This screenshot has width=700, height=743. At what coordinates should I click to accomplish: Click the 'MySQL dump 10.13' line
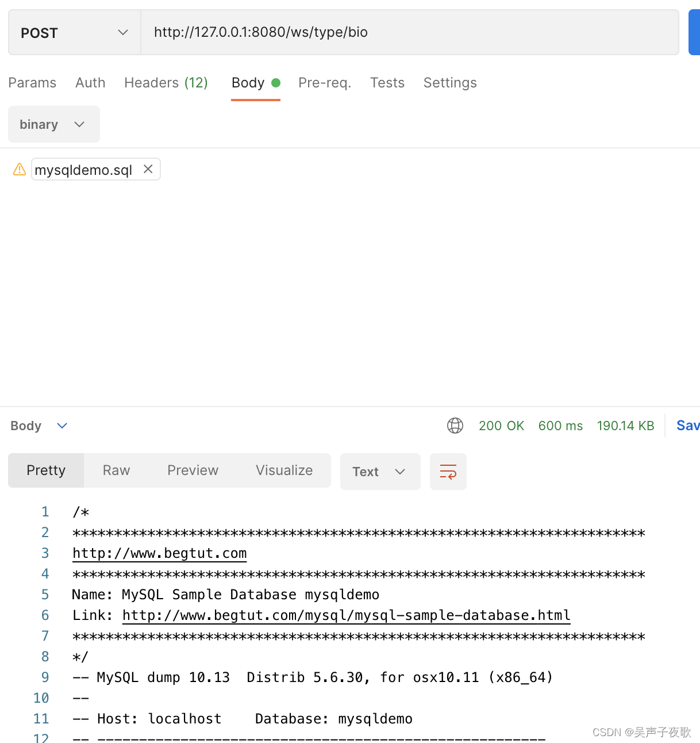313,677
